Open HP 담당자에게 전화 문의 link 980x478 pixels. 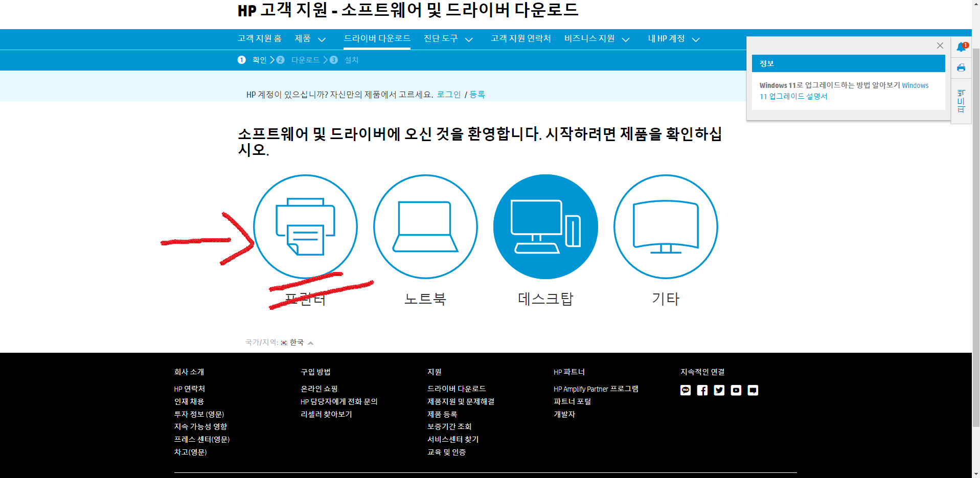339,402
